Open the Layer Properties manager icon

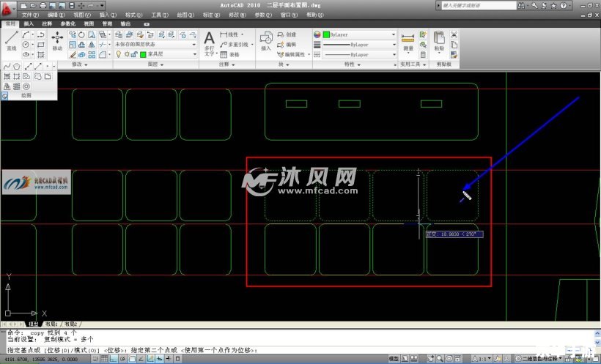coord(119,35)
